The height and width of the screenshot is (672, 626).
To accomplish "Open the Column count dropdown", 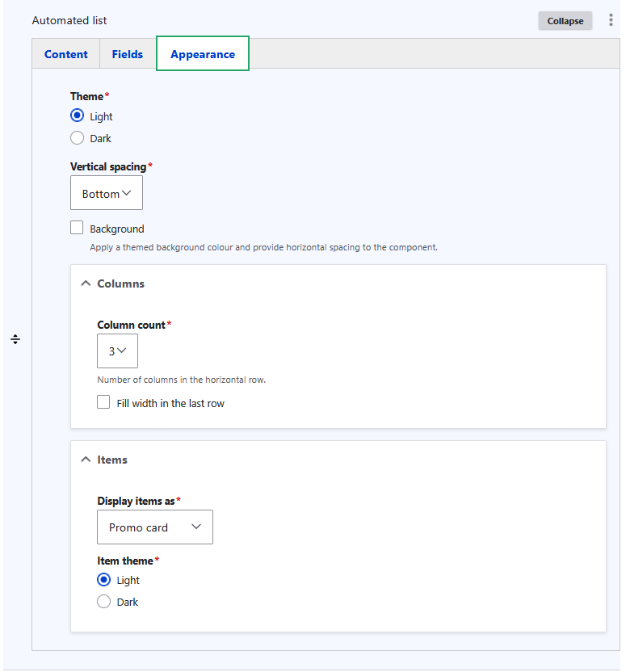I will tap(117, 351).
